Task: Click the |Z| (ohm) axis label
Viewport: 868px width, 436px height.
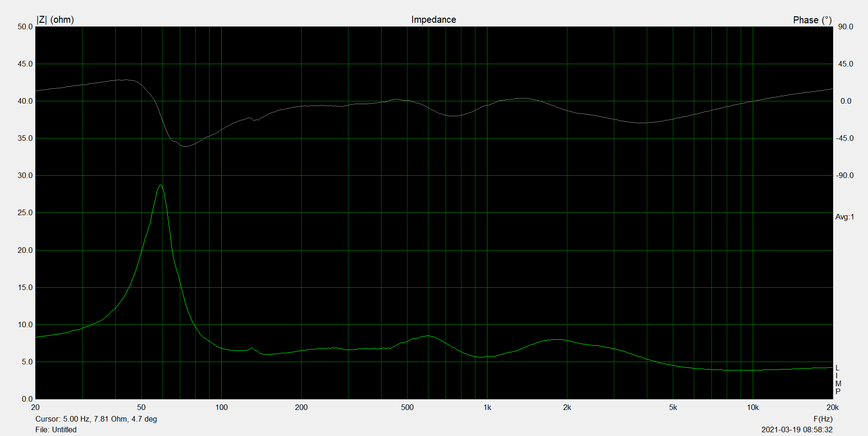Action: (x=55, y=20)
